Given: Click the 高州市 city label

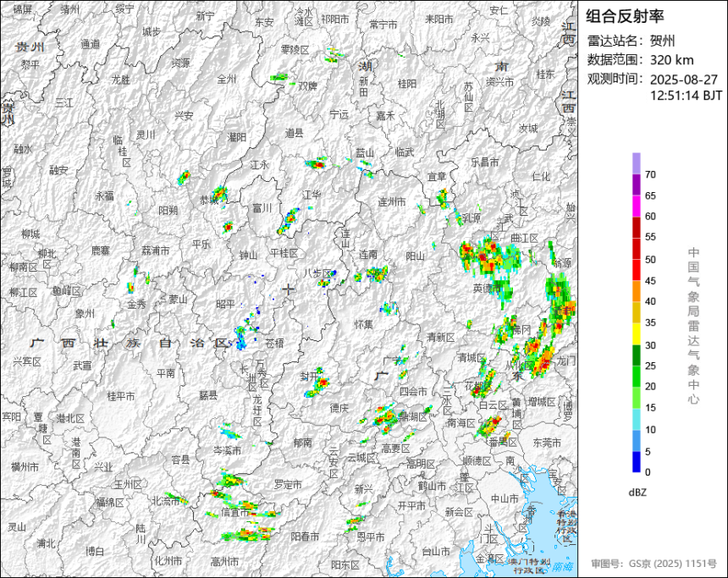Looking at the screenshot, I should tap(224, 562).
